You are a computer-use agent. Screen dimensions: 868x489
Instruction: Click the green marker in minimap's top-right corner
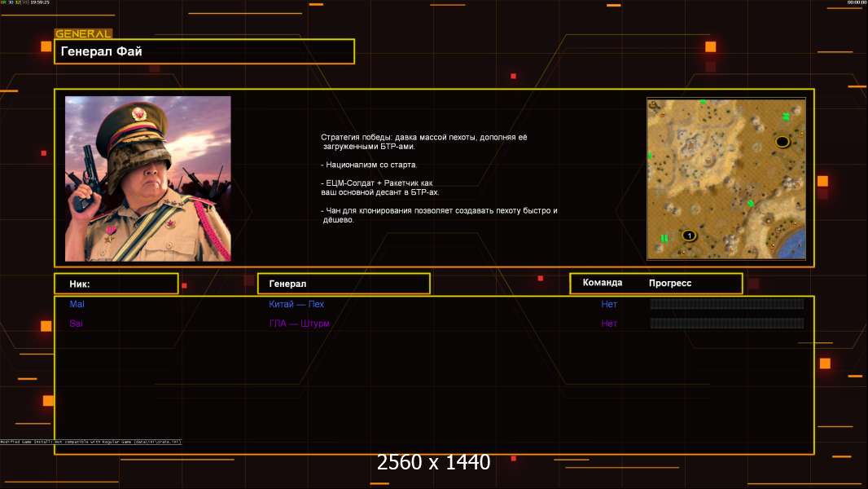[x=786, y=117]
